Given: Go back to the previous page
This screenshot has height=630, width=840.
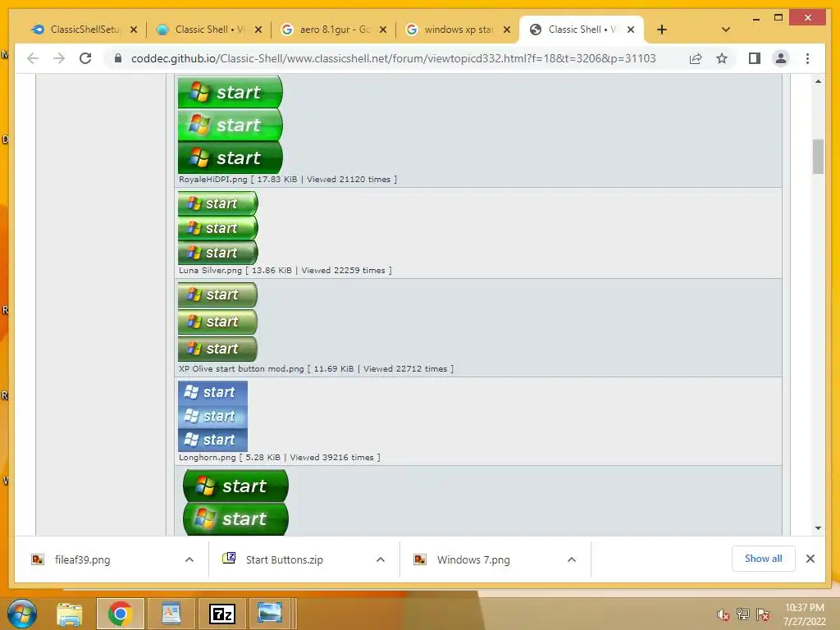Looking at the screenshot, I should [33, 58].
